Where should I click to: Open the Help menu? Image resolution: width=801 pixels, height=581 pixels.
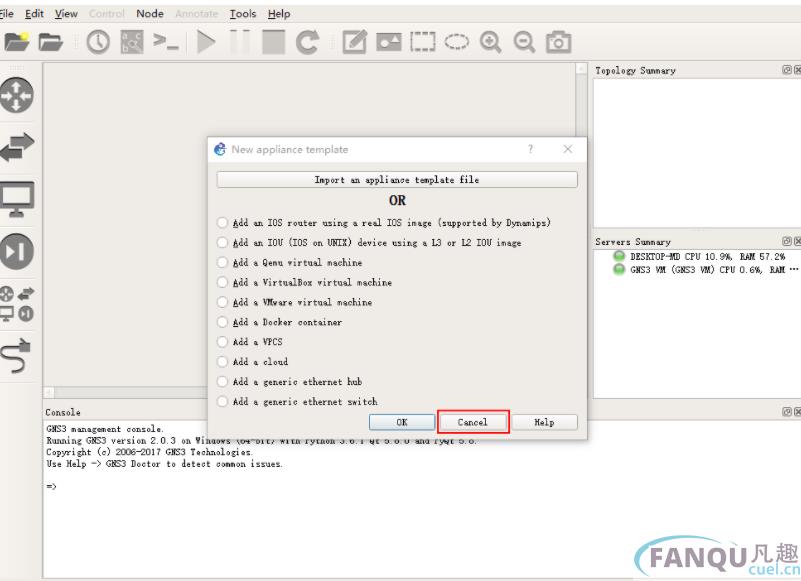point(279,14)
